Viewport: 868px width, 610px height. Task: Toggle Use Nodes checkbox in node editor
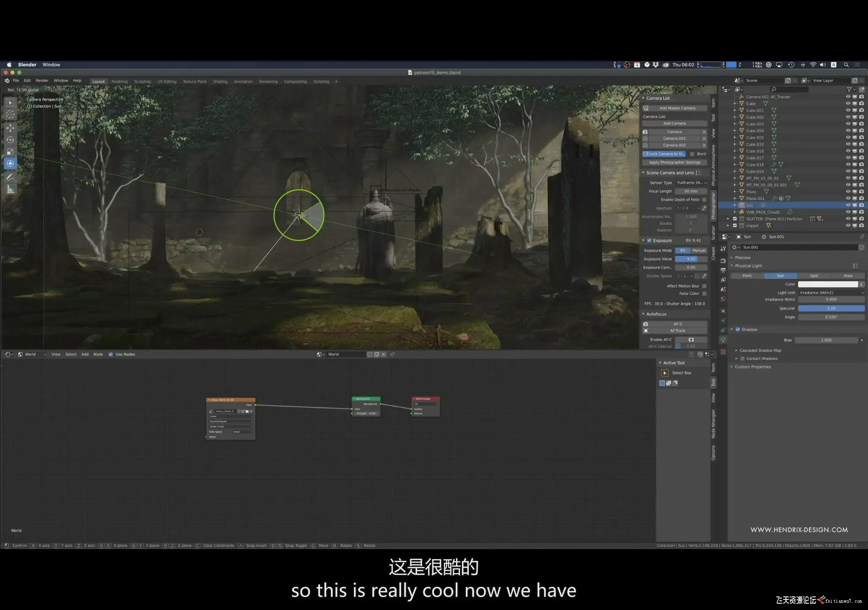coord(111,355)
